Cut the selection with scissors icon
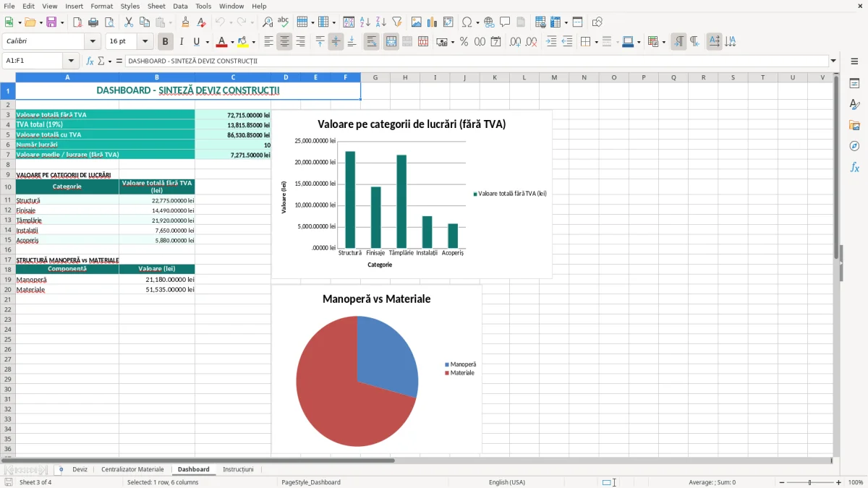The image size is (868, 488). [129, 22]
